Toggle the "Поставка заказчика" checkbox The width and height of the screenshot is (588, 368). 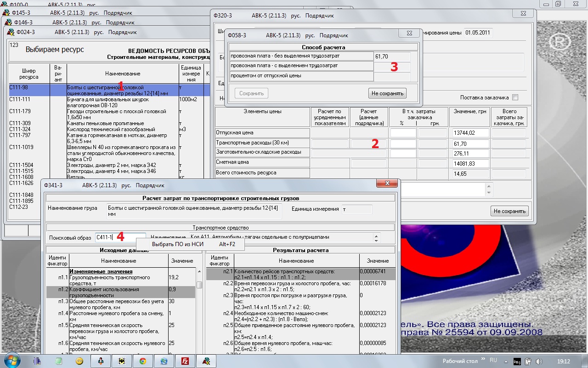tap(515, 98)
